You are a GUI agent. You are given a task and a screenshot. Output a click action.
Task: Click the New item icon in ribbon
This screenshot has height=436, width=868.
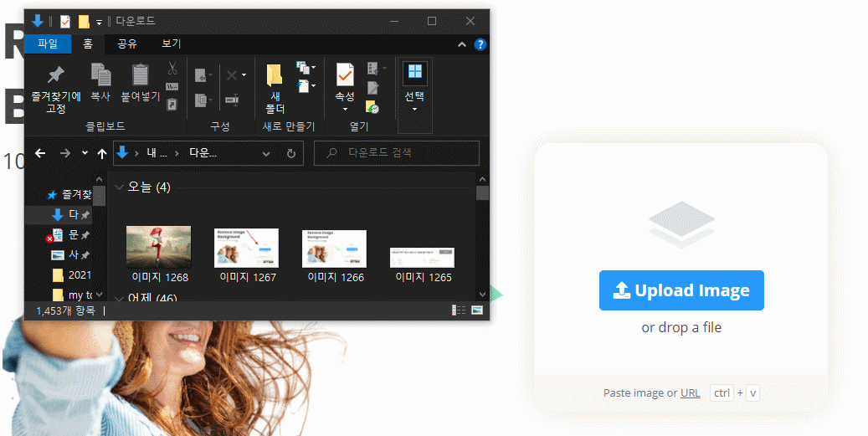click(x=303, y=68)
